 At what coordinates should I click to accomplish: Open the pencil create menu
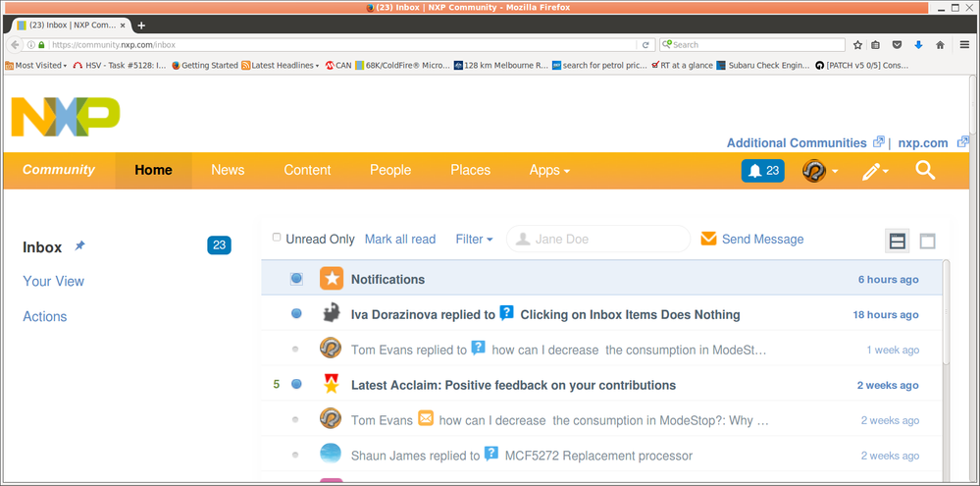click(875, 171)
